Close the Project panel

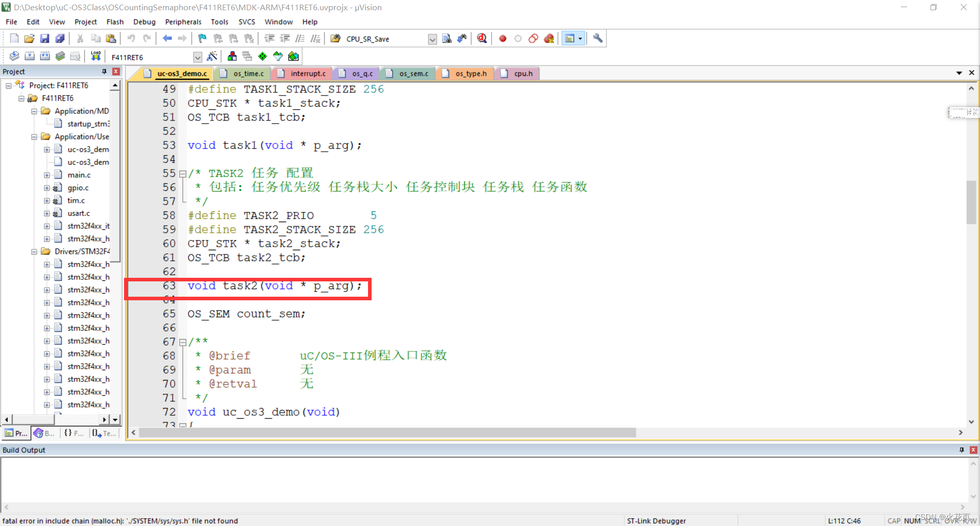point(116,71)
